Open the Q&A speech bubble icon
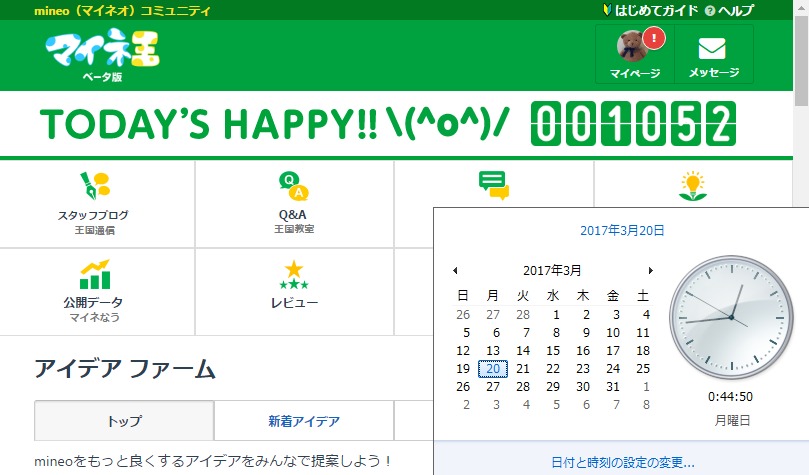Viewport: 809px width, 475px height. 294,186
